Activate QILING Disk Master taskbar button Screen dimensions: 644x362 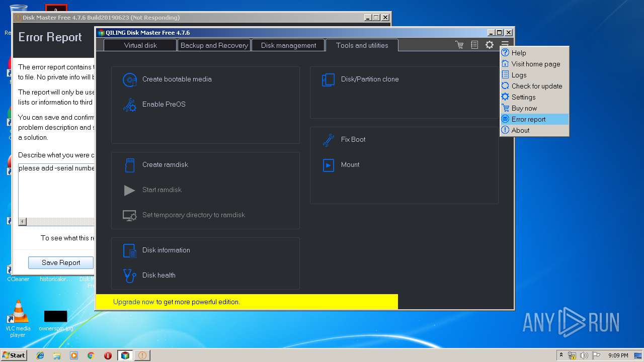point(125,355)
